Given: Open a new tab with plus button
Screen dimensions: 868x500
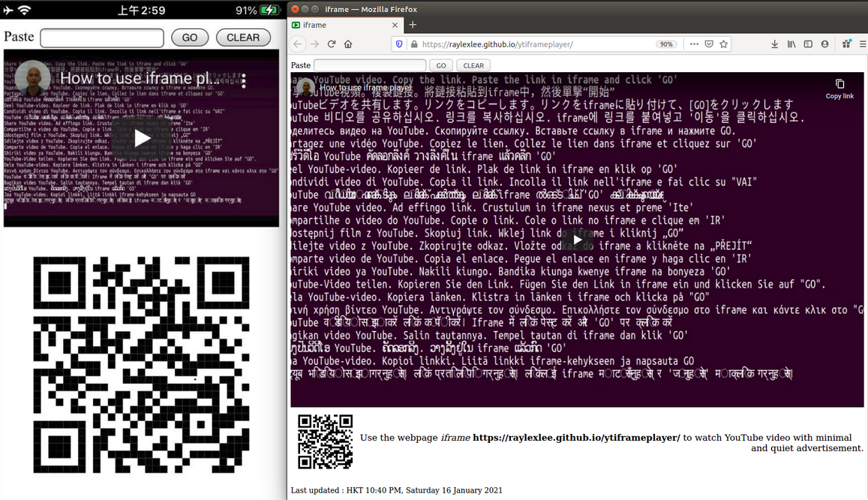Looking at the screenshot, I should pyautogui.click(x=413, y=25).
